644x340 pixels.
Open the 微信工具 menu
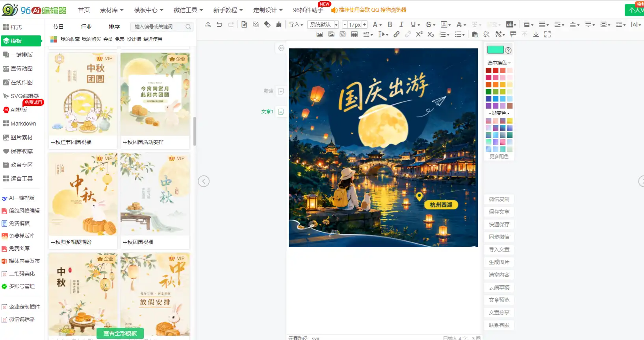pos(188,10)
